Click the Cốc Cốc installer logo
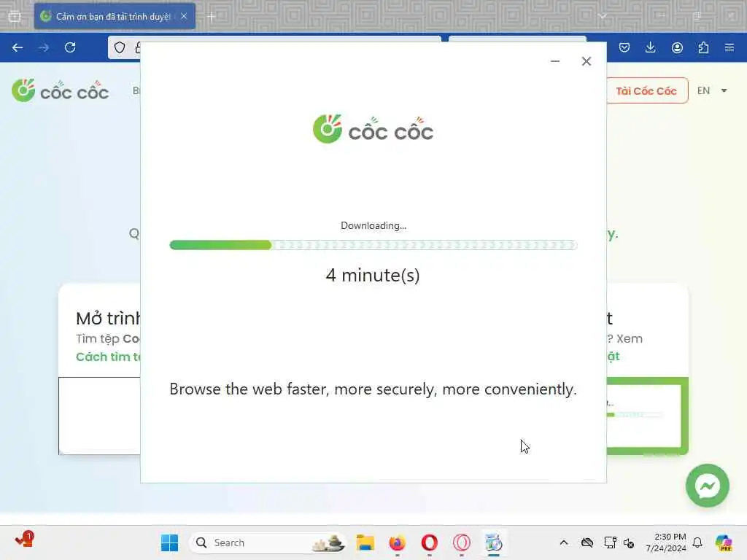 [373, 129]
